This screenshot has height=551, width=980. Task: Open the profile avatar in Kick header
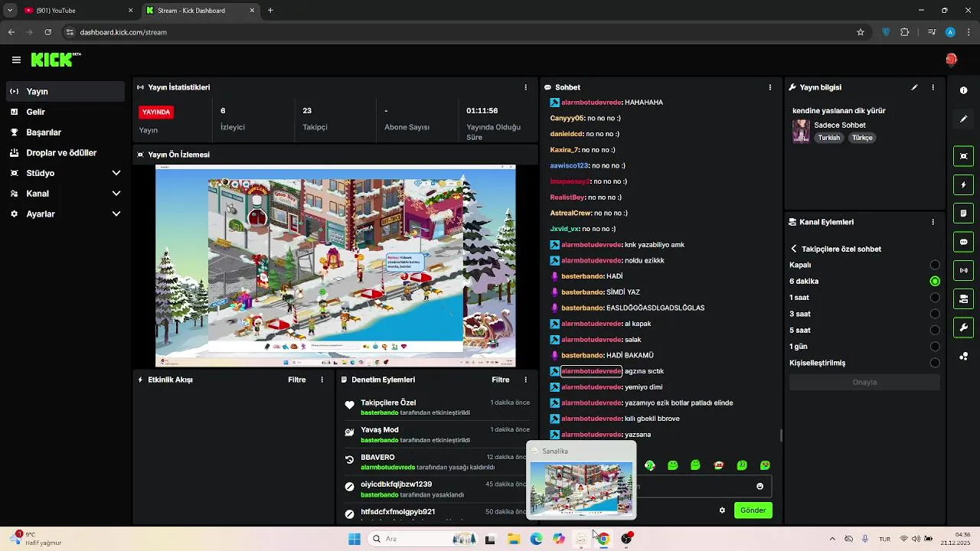[951, 60]
